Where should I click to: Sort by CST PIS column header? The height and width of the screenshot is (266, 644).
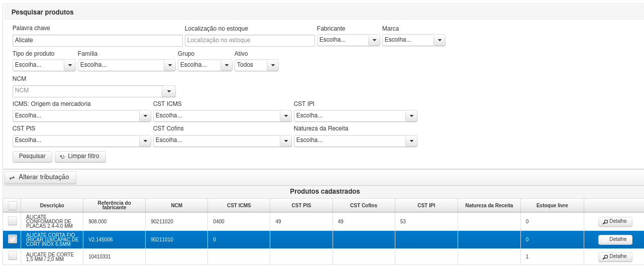[x=301, y=205]
